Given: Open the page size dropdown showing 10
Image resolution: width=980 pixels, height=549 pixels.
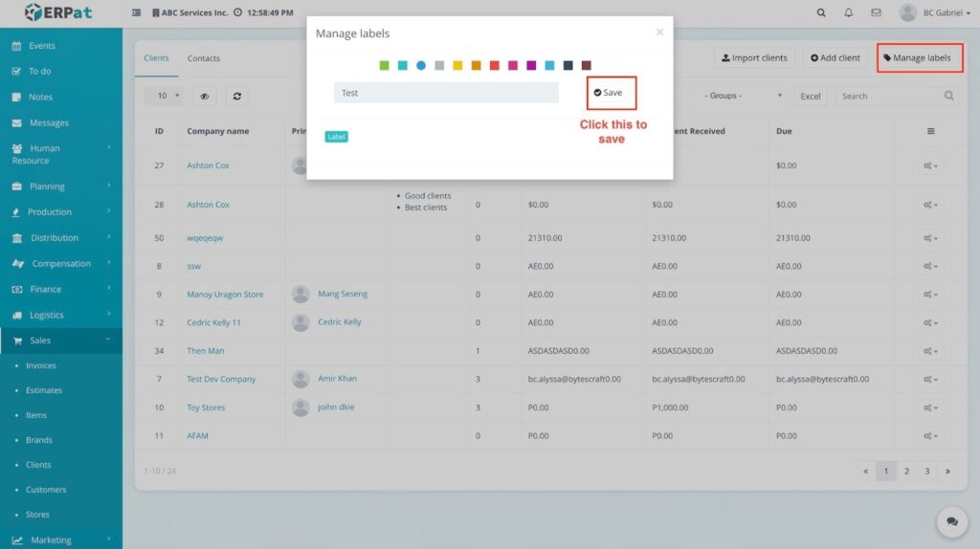Looking at the screenshot, I should pos(164,96).
